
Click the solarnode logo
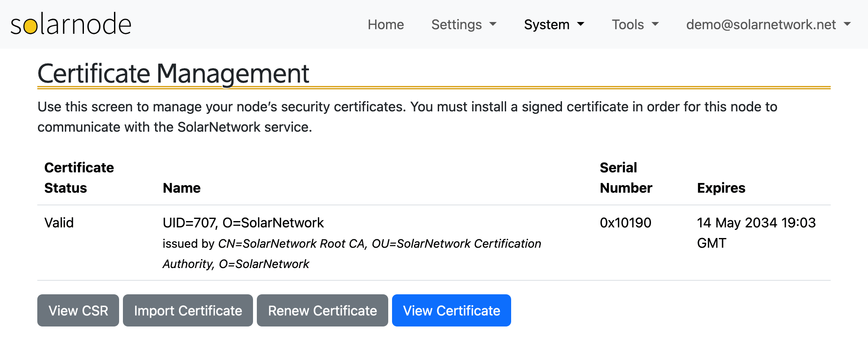[71, 24]
